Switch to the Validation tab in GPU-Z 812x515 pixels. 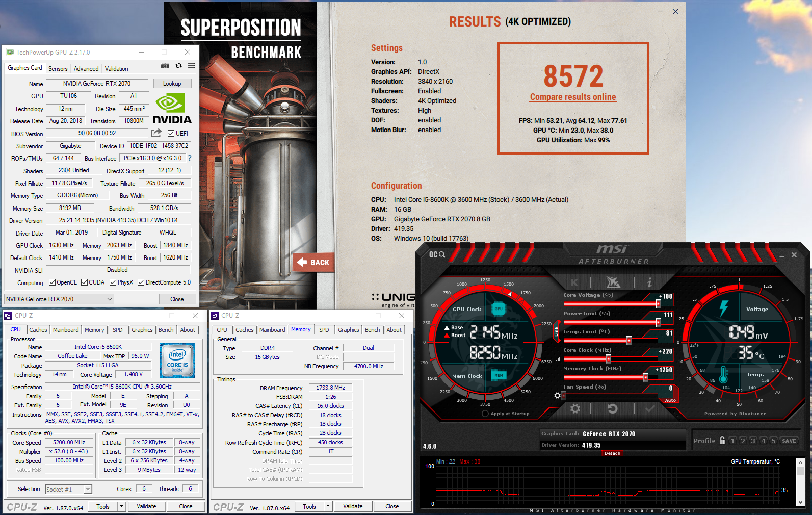pyautogui.click(x=116, y=68)
